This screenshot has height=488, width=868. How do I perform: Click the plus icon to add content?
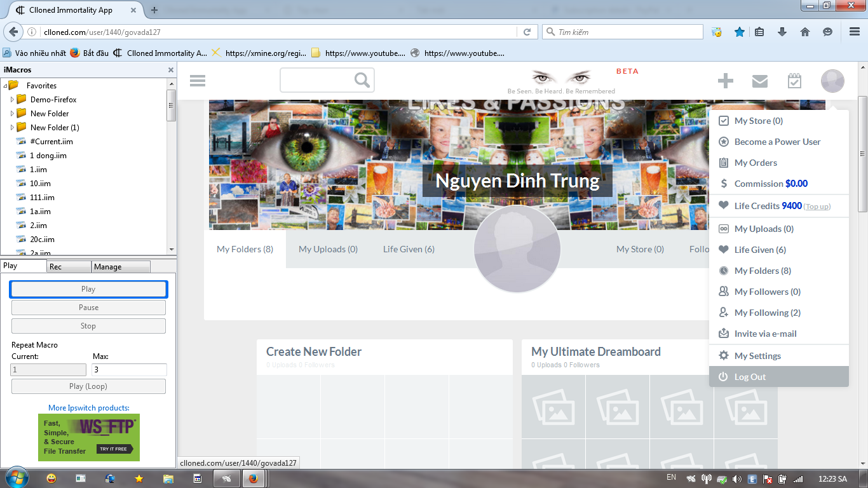pyautogui.click(x=725, y=81)
